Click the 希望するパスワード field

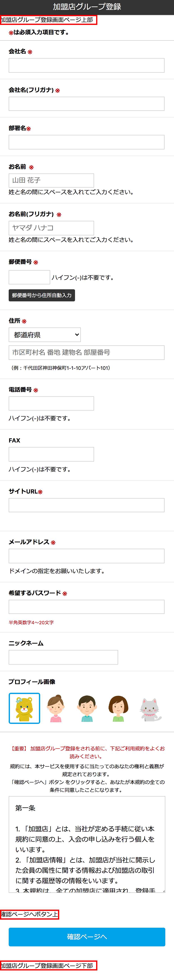point(87,607)
